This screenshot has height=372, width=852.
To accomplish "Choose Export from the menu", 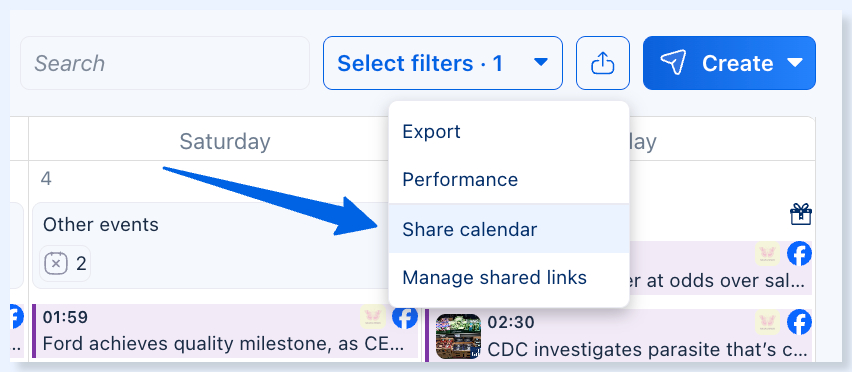I will coord(509,131).
